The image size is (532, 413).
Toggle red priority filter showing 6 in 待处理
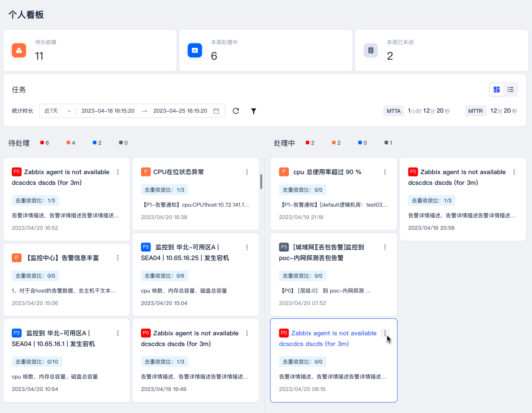(x=45, y=143)
